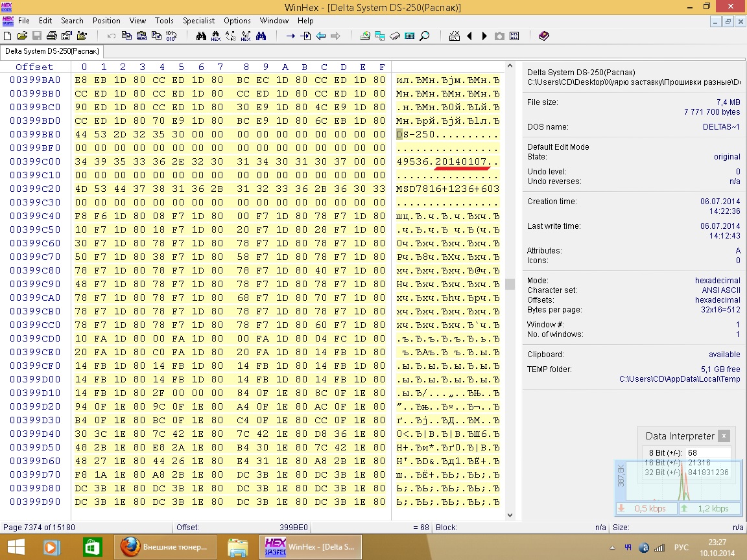Switch to Firefox in the taskbar

click(163, 547)
